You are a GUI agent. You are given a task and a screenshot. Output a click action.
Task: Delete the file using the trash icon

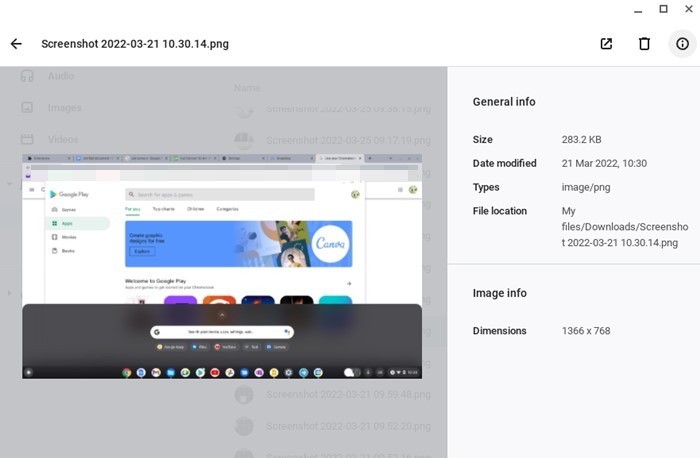coord(644,44)
